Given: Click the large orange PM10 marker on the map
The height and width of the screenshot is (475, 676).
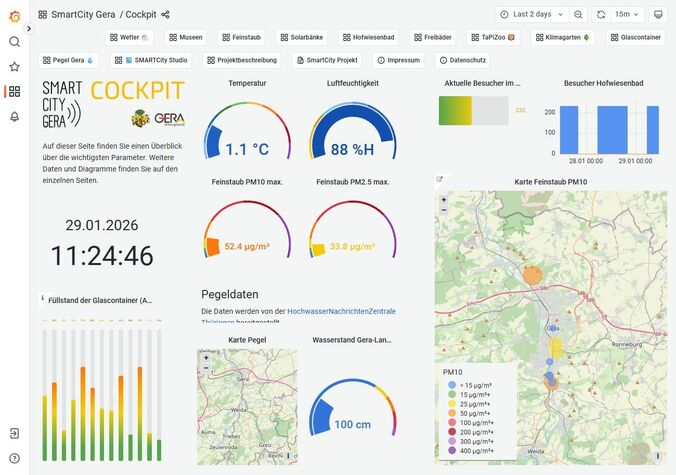Looking at the screenshot, I should coord(532,275).
